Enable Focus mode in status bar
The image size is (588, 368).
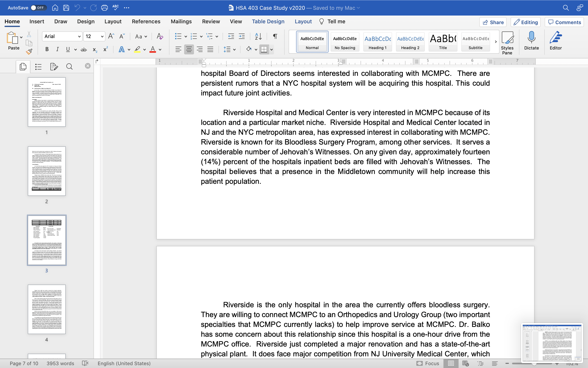click(428, 363)
